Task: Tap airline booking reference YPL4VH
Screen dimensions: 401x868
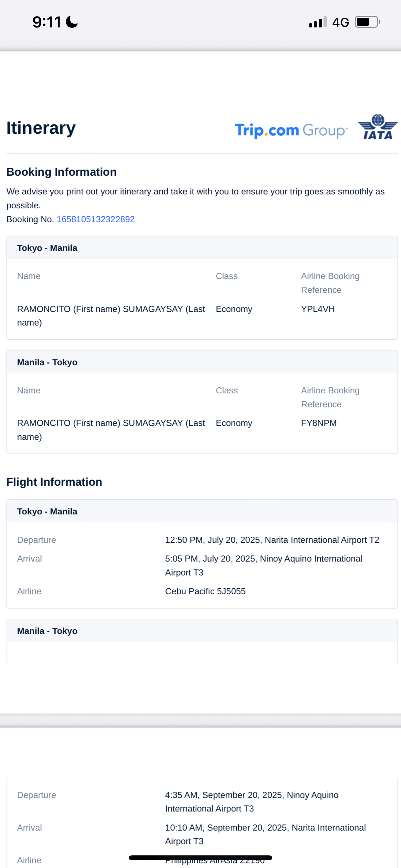Action: tap(317, 309)
